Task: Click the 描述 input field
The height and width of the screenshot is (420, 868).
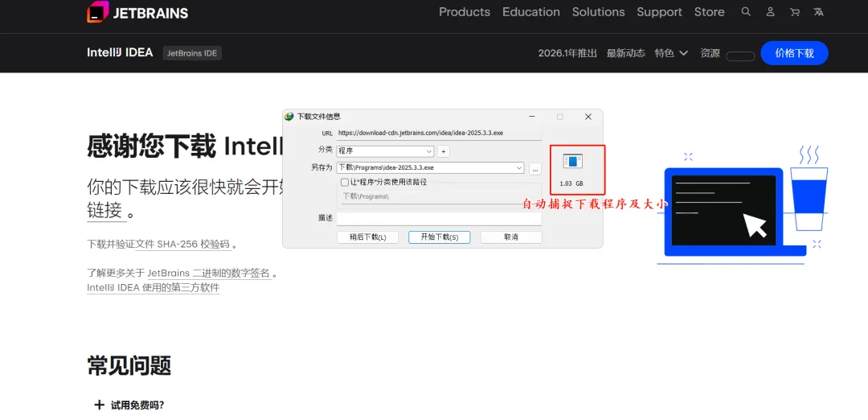Action: pyautogui.click(x=439, y=219)
